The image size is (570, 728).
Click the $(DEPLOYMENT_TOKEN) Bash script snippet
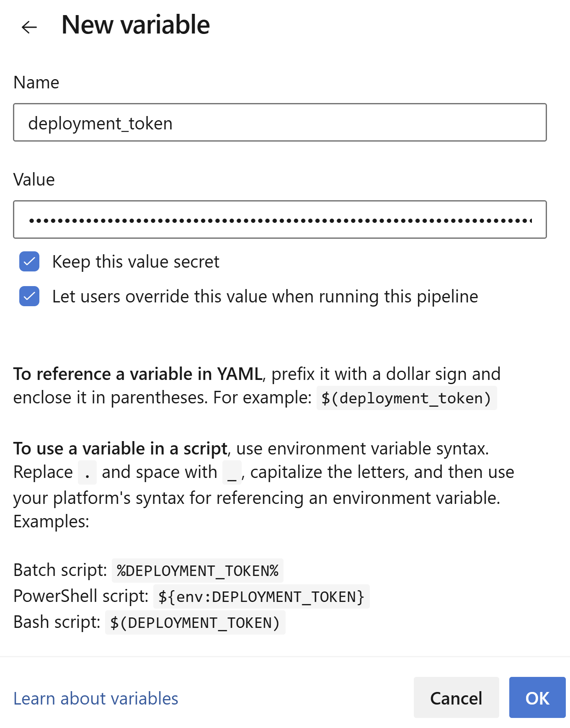(x=195, y=622)
